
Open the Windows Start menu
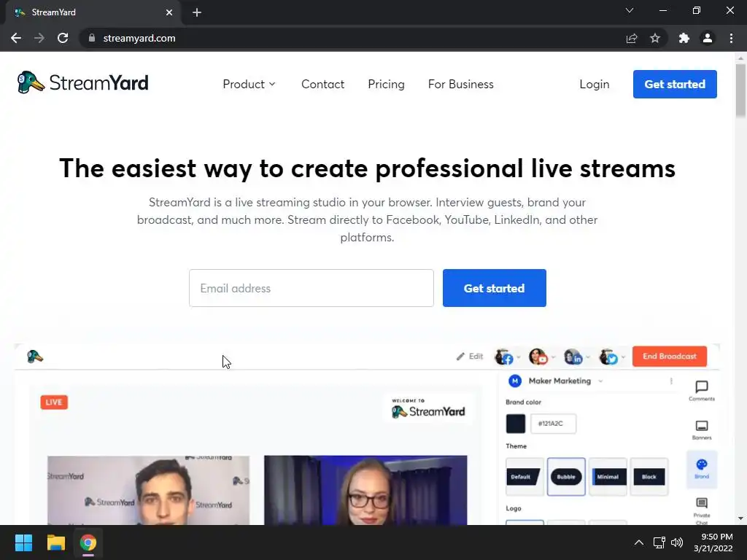(x=23, y=542)
